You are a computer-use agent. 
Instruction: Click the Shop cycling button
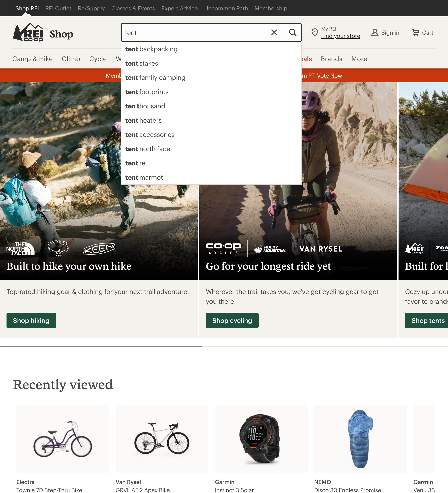tap(232, 320)
